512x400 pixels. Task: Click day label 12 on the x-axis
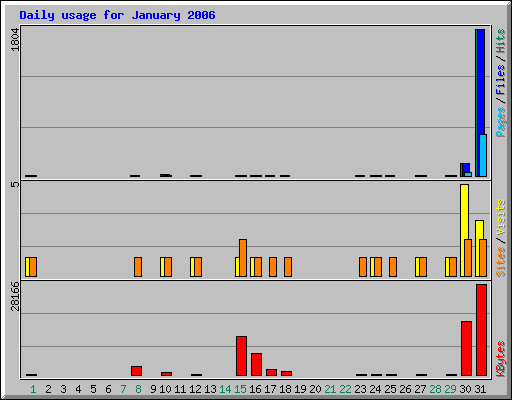click(195, 389)
